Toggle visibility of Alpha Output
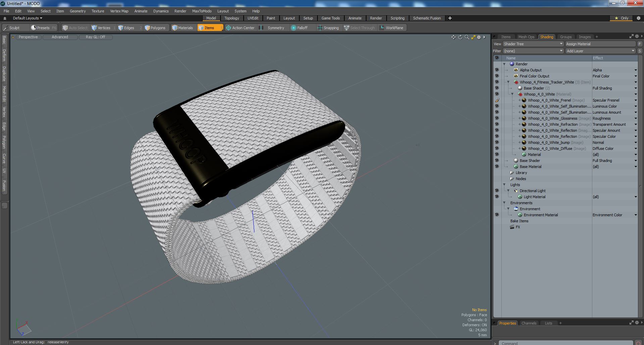 pyautogui.click(x=497, y=70)
